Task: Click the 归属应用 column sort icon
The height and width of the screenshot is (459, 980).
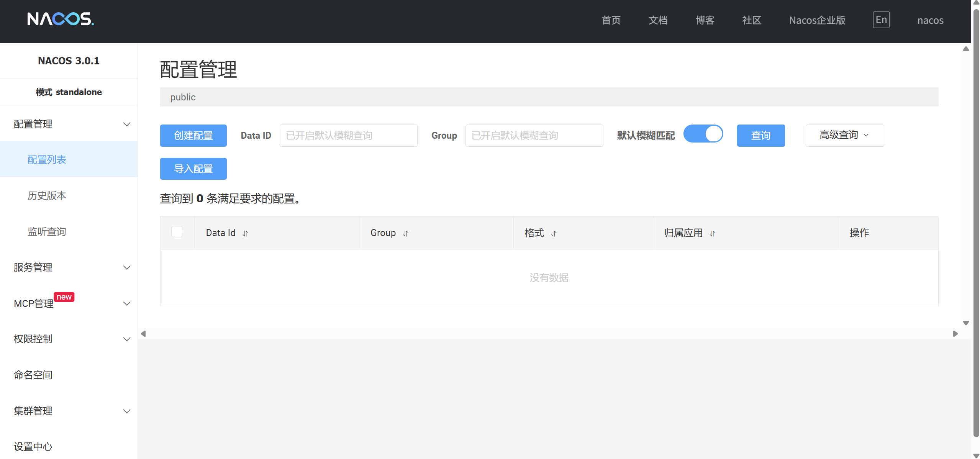Action: click(713, 233)
